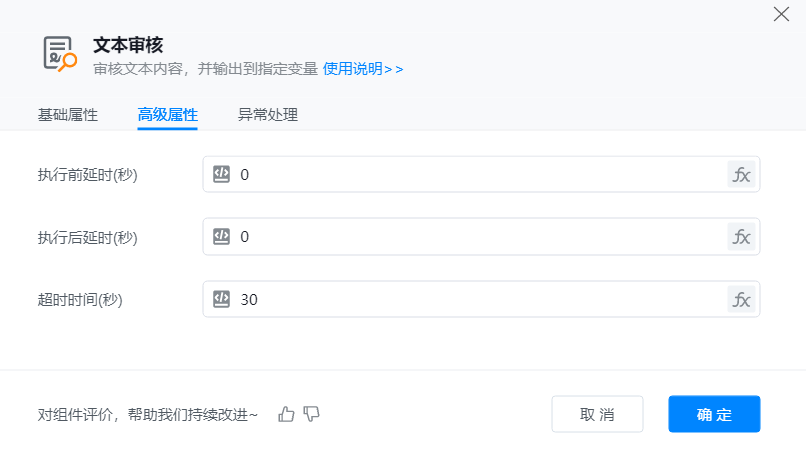
Task: Click fx icon for 执行后延时 field
Action: [x=741, y=237]
